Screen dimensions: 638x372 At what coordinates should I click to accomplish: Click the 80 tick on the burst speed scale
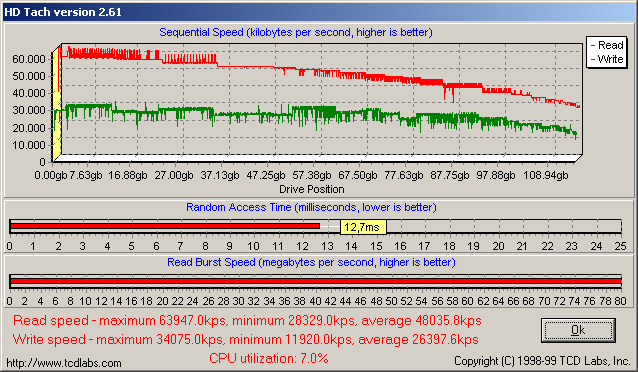(x=621, y=301)
